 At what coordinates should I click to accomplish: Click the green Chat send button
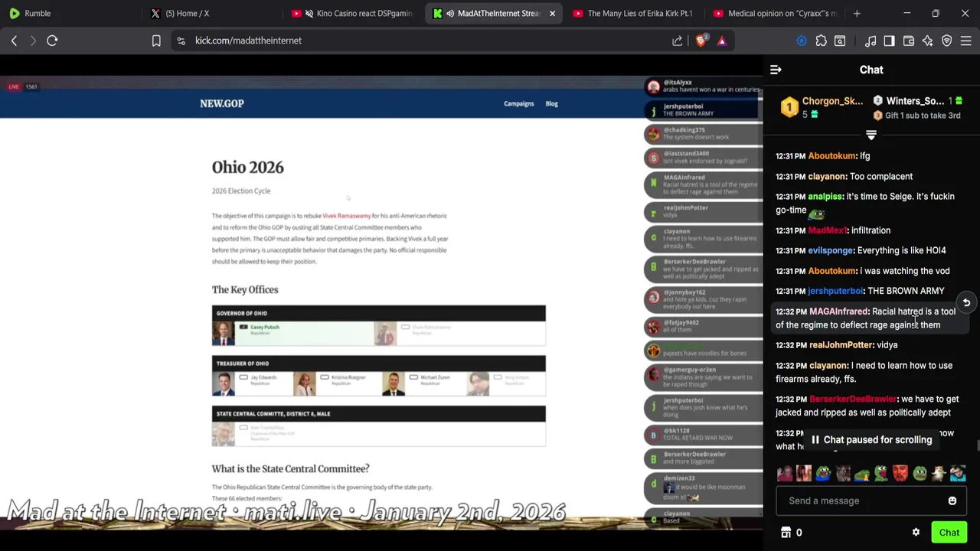click(949, 533)
